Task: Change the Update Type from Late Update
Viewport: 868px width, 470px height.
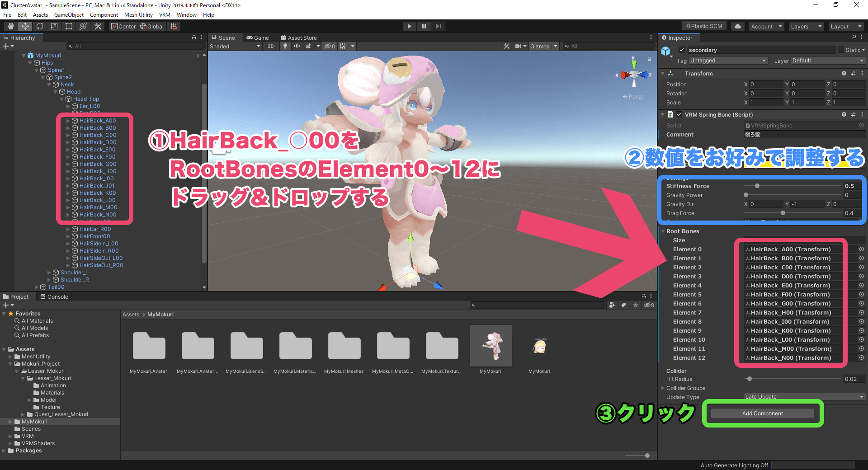Action: [804, 397]
